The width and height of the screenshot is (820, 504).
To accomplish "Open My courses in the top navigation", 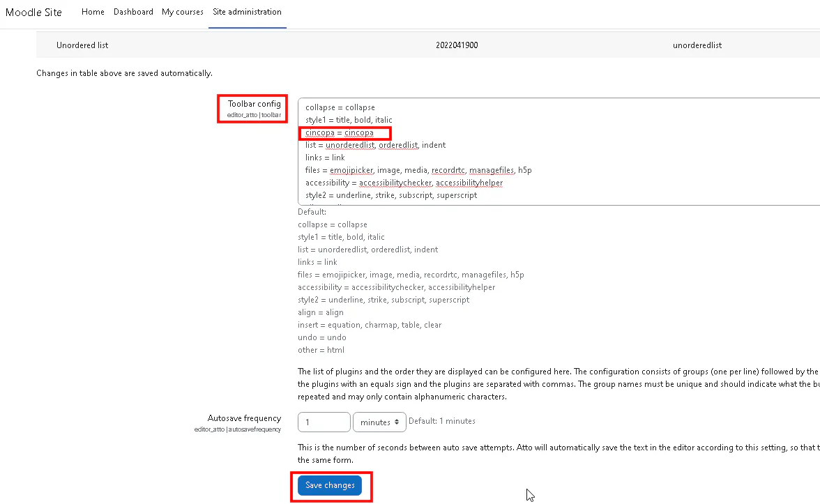I will click(x=183, y=11).
